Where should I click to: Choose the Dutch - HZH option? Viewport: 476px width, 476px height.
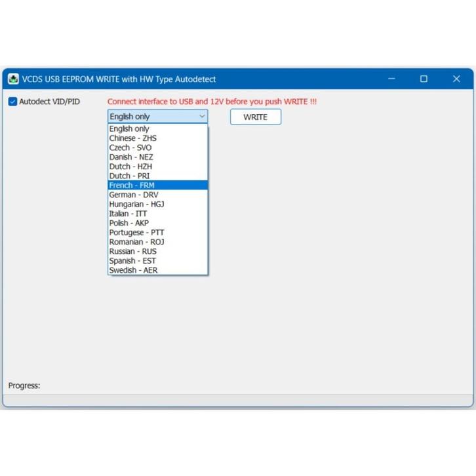130,167
